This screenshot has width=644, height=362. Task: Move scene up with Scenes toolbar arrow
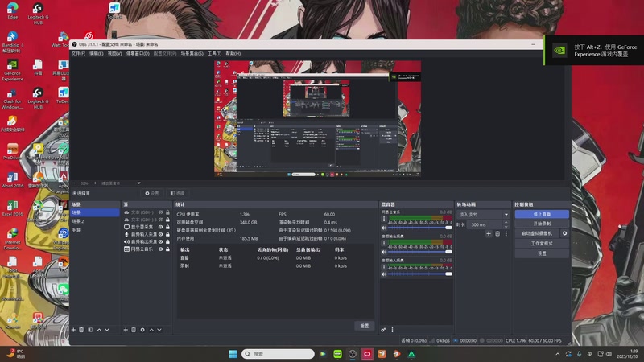click(99, 330)
